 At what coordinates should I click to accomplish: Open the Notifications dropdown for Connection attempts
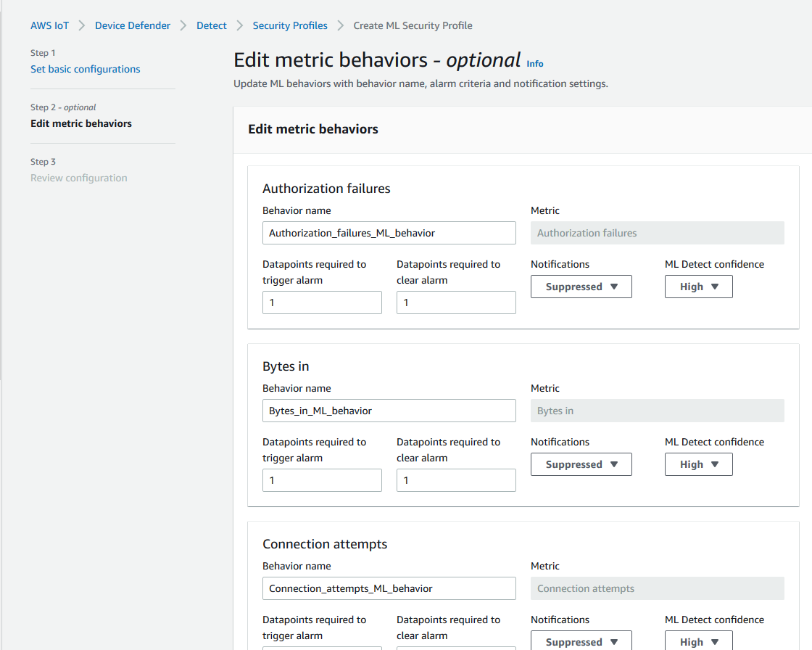(581, 641)
